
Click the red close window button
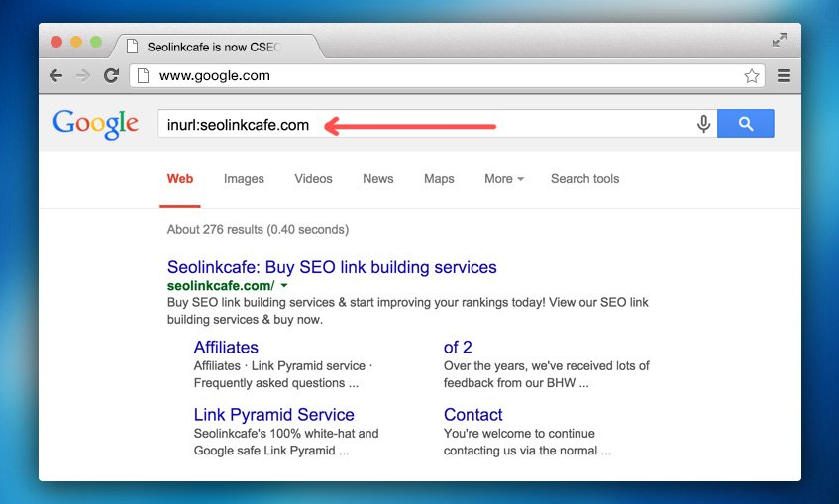pos(56,42)
